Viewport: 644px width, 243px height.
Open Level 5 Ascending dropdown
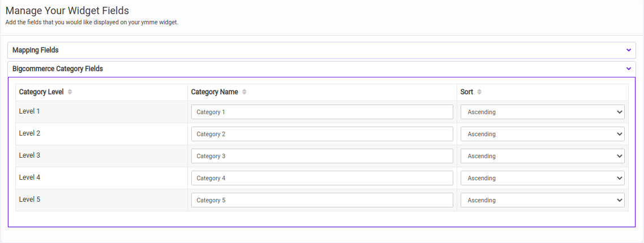pos(542,200)
